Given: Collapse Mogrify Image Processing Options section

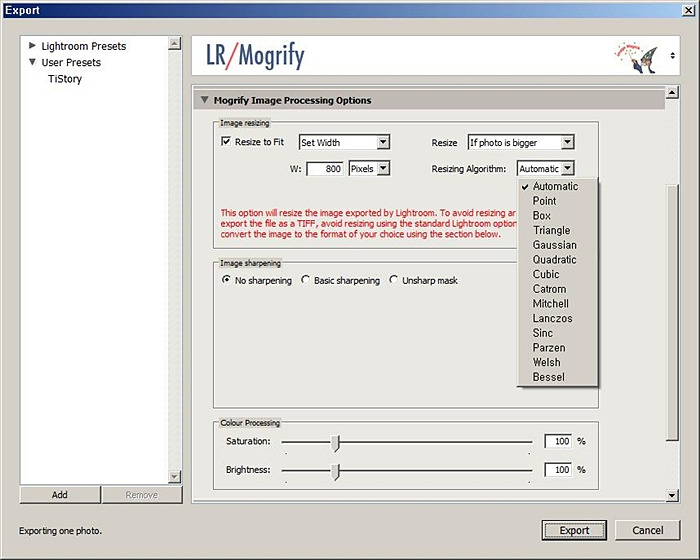Looking at the screenshot, I should click(x=204, y=100).
